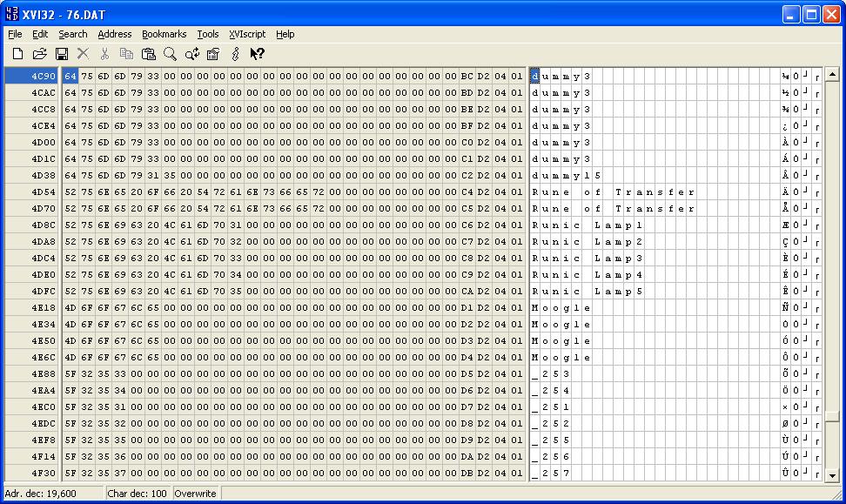
Task: Click the Delete X toolbar icon
Action: coord(83,53)
